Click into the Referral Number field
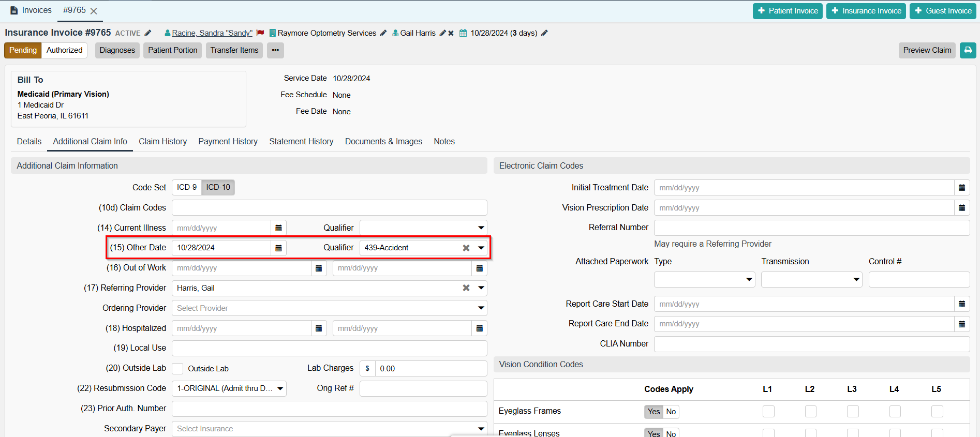Image resolution: width=980 pixels, height=437 pixels. point(811,228)
